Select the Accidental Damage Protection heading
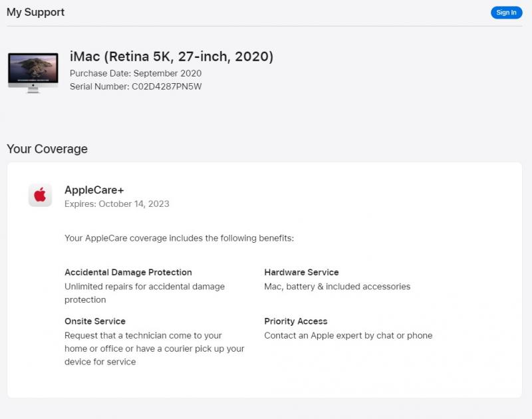This screenshot has width=532, height=419. tap(128, 272)
